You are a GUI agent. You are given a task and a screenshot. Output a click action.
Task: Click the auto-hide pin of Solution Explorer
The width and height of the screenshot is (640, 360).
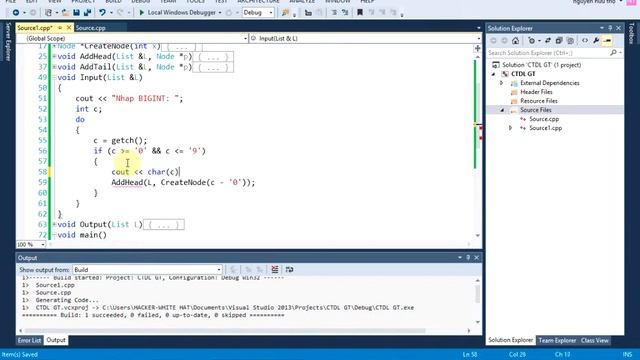[610, 28]
